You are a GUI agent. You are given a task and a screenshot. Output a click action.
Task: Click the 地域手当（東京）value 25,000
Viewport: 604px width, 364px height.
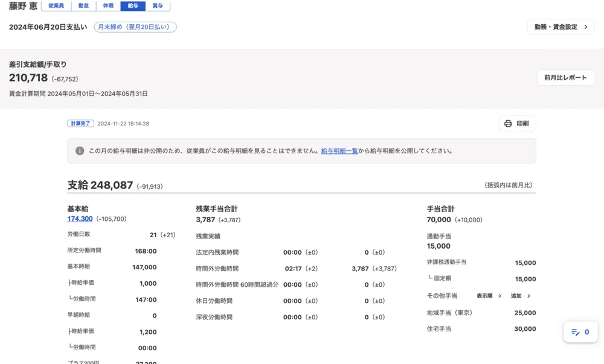click(525, 313)
